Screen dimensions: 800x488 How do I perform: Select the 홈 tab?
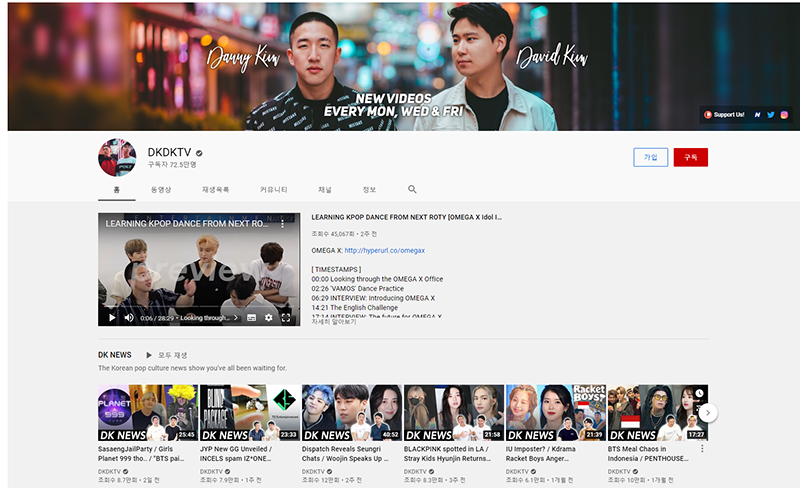click(x=116, y=190)
